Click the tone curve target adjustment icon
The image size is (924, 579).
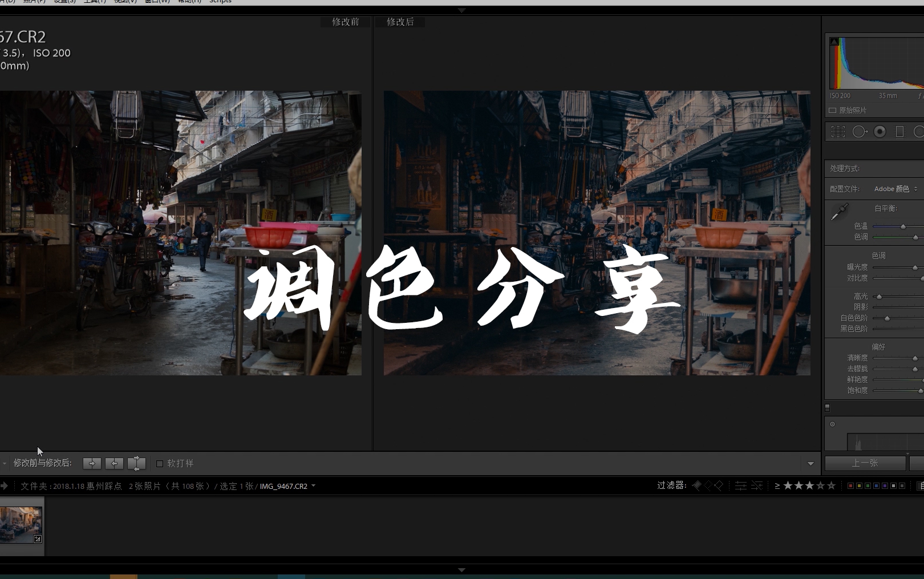[x=833, y=424]
